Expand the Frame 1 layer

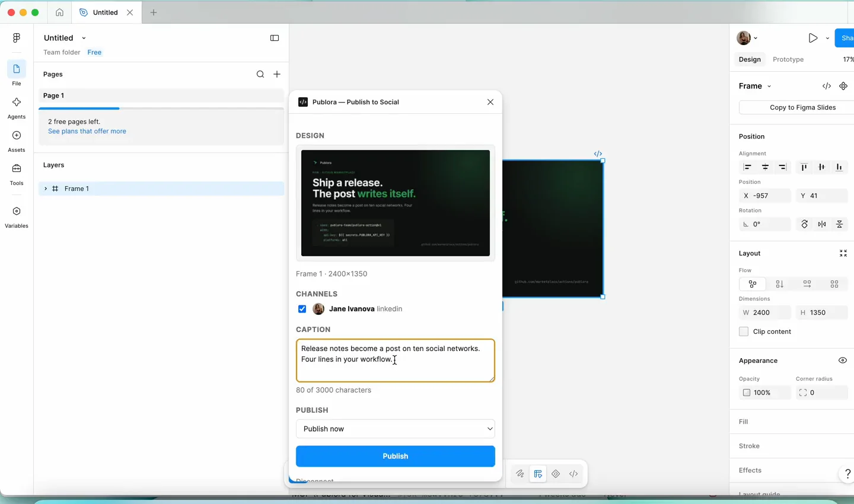46,189
